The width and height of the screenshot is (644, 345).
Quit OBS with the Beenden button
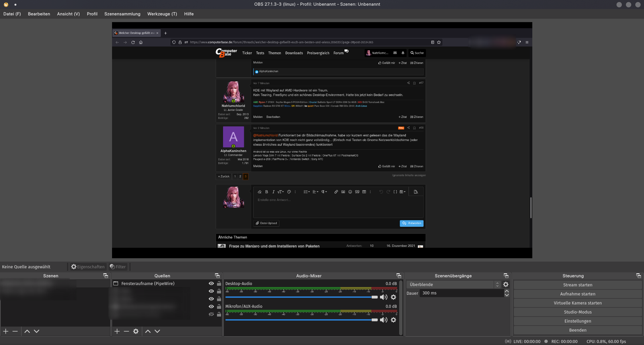(x=578, y=330)
